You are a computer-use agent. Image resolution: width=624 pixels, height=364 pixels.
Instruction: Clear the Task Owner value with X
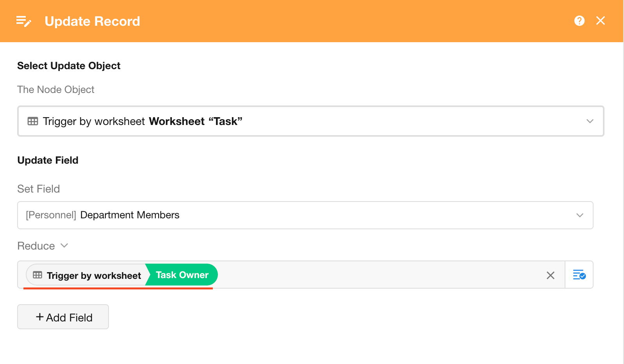coord(551,275)
